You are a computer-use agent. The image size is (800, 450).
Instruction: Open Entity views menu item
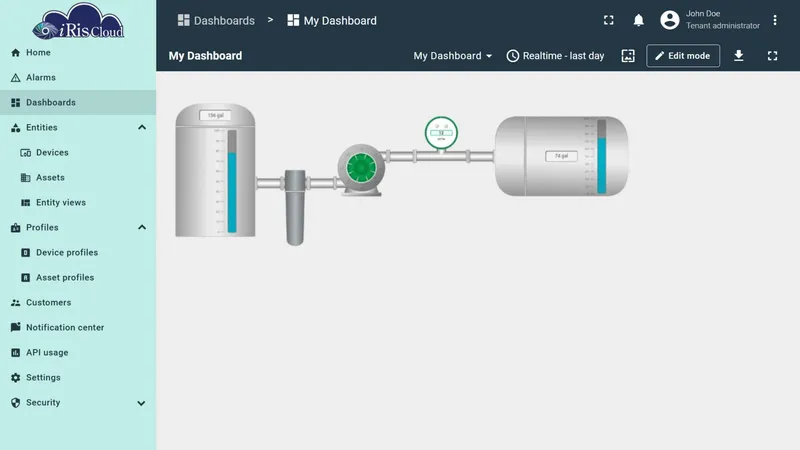point(78,203)
